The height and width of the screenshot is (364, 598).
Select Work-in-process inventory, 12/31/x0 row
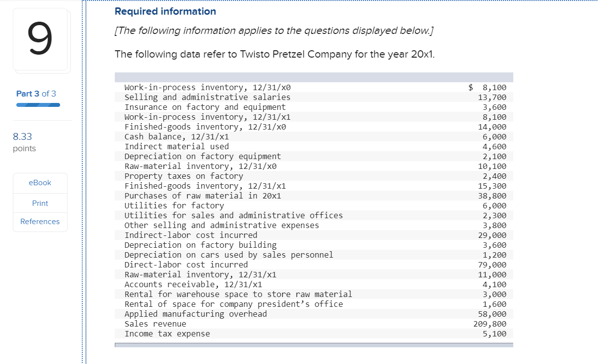coord(314,87)
